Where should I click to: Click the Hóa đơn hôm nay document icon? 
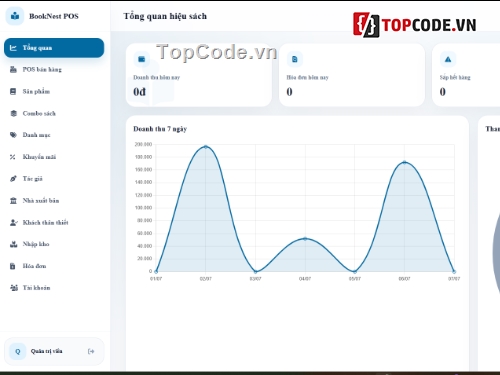[295, 60]
